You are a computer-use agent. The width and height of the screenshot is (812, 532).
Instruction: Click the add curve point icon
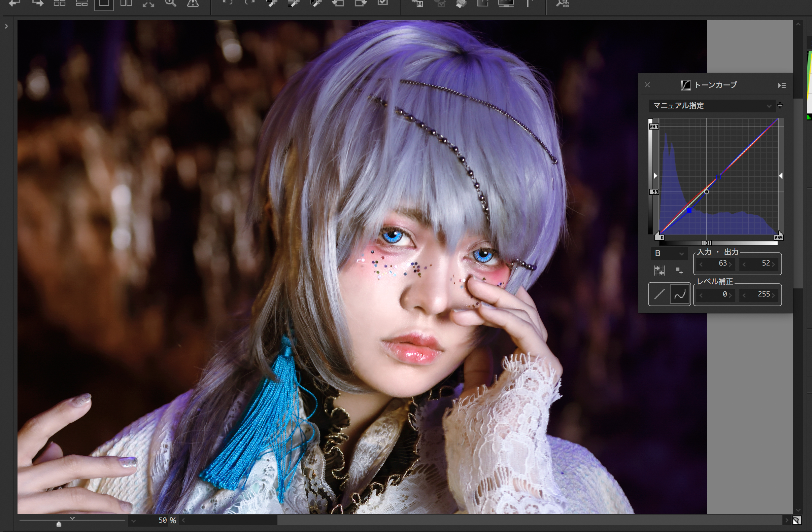coord(679,271)
